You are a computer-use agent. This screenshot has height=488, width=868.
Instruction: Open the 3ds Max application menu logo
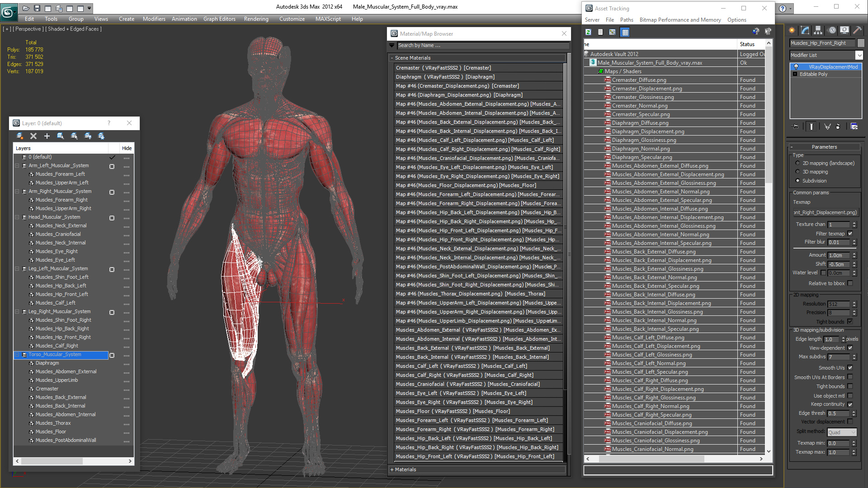click(x=8, y=12)
